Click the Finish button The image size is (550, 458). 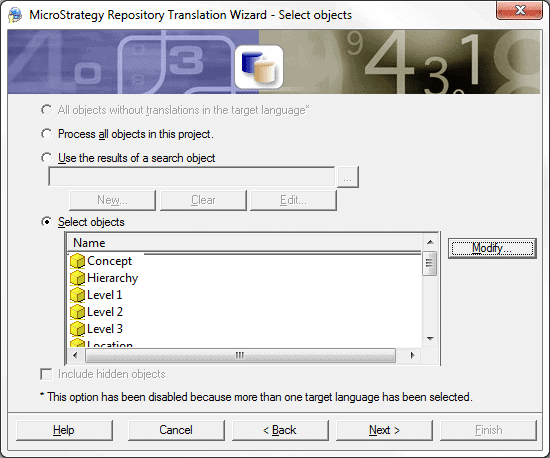(x=488, y=430)
